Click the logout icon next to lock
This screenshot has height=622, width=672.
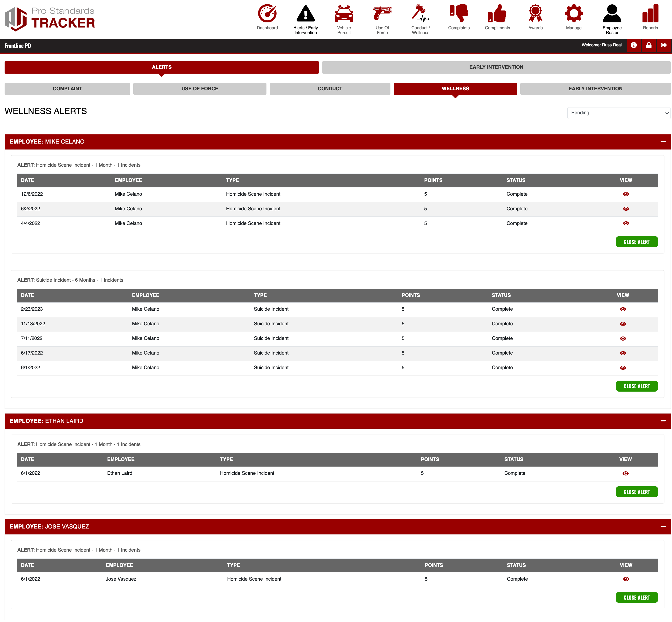point(663,45)
